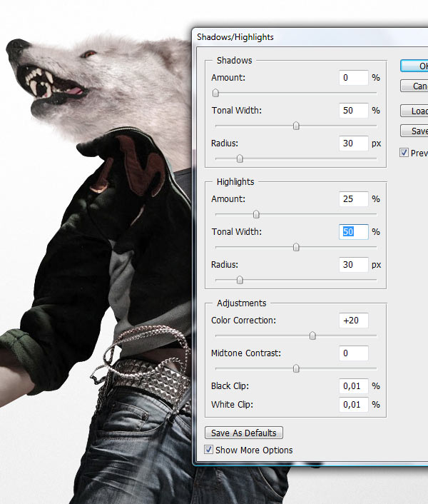
Task: Click the Highlights Radius slider handle
Action: click(x=240, y=280)
